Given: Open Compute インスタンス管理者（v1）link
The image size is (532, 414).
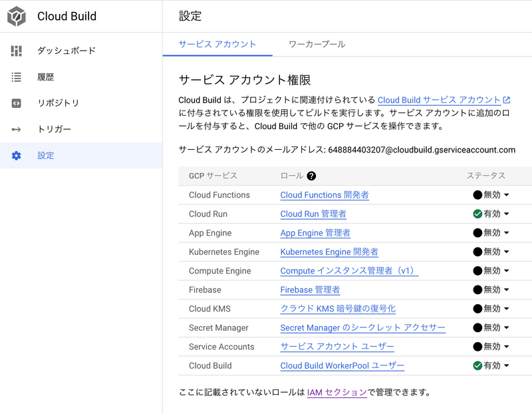Looking at the screenshot, I should 349,271.
